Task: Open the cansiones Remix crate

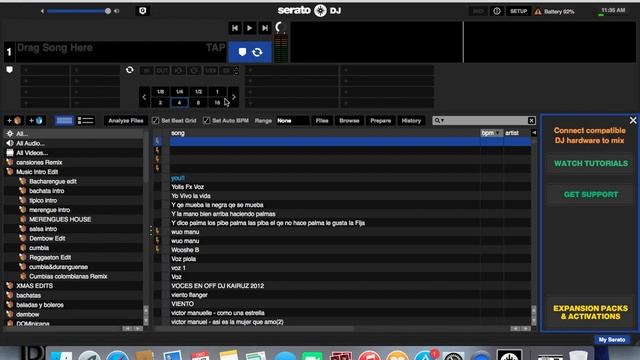Action: 39,162
